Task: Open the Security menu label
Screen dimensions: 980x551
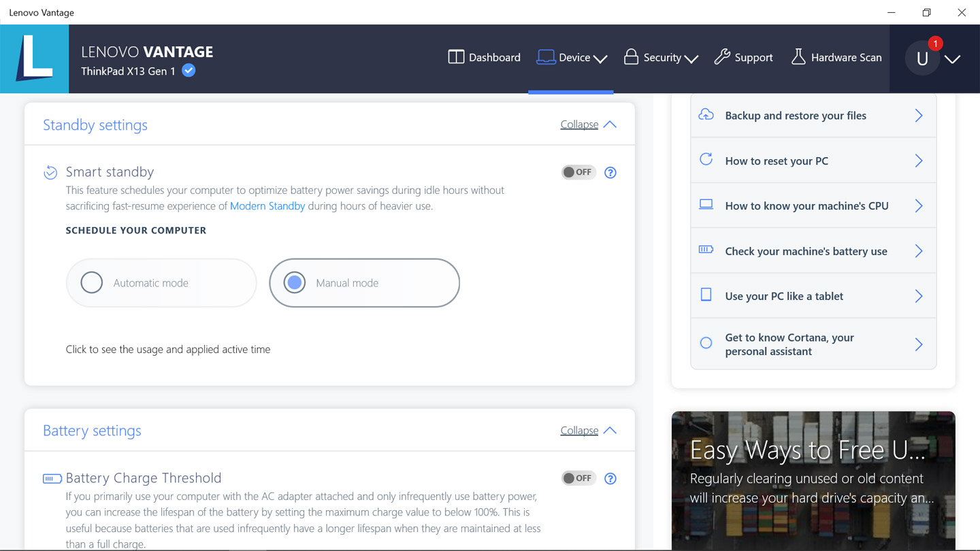Action: [x=662, y=57]
